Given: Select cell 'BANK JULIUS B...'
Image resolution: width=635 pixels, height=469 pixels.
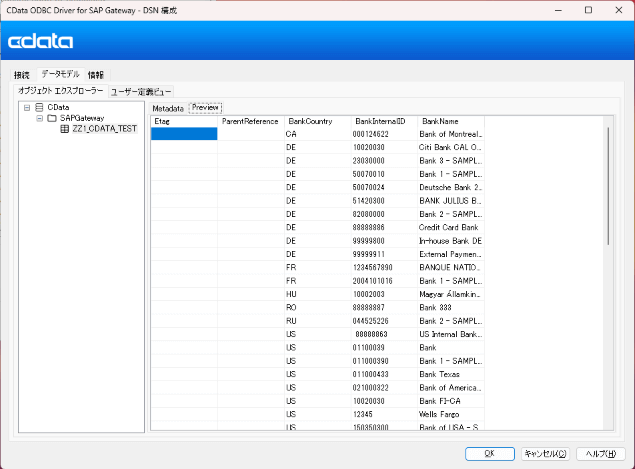Looking at the screenshot, I should click(451, 201).
